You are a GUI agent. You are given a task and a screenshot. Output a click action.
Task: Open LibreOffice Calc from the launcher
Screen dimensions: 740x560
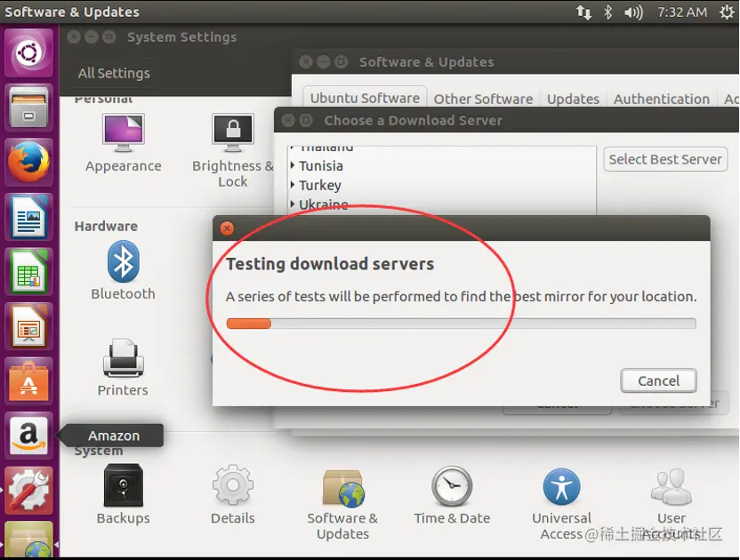pos(28,272)
